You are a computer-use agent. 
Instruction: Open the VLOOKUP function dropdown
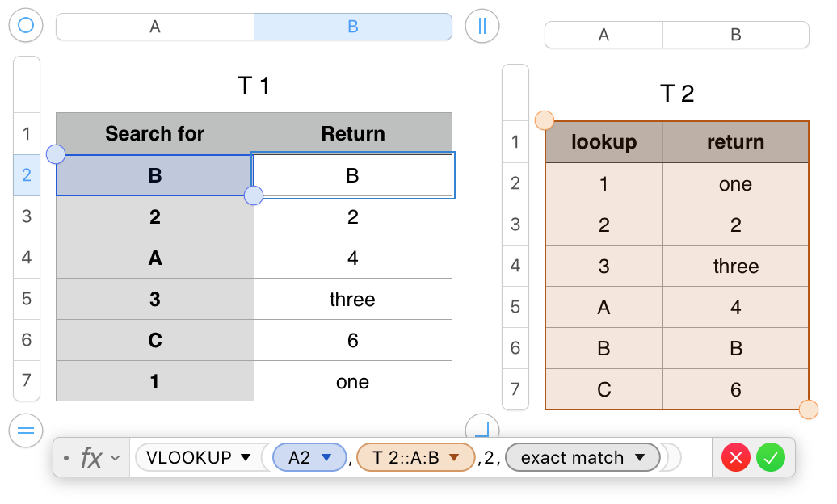246,458
